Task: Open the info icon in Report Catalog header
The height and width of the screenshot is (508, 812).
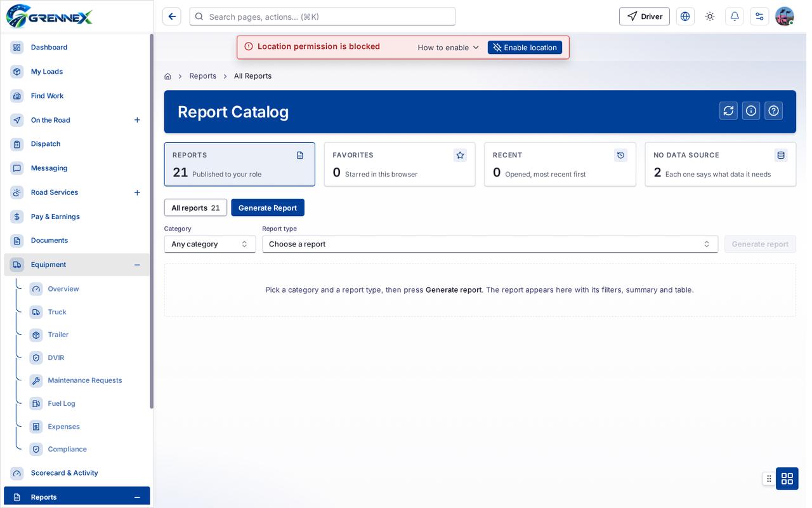Action: tap(751, 110)
